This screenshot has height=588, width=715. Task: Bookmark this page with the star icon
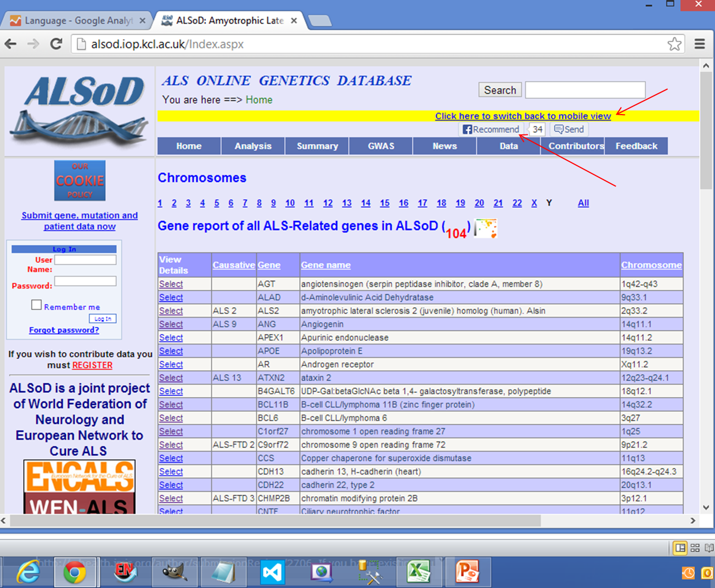(674, 44)
